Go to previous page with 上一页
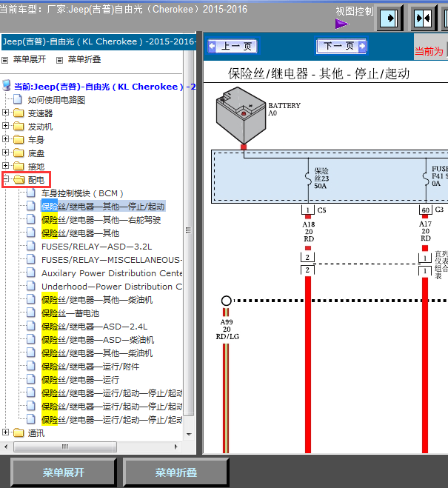 coord(232,47)
